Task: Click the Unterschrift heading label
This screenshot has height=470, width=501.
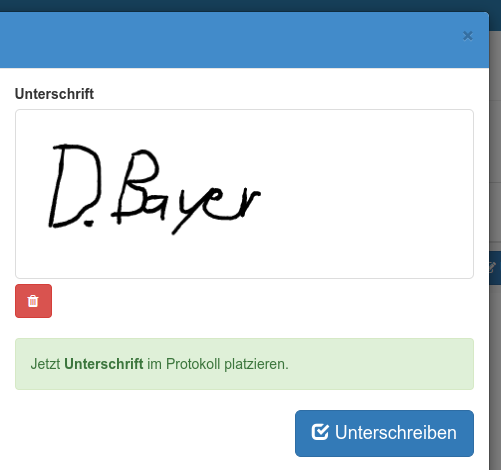Action: pyautogui.click(x=54, y=94)
